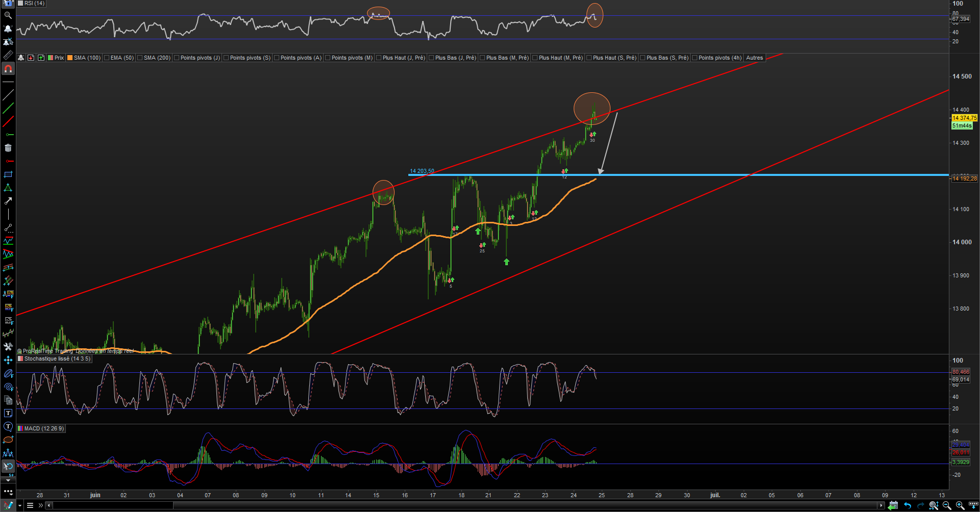Click the Plus Bas (M, Pré) label
Viewport: 980px width, 512px height.
(x=507, y=58)
